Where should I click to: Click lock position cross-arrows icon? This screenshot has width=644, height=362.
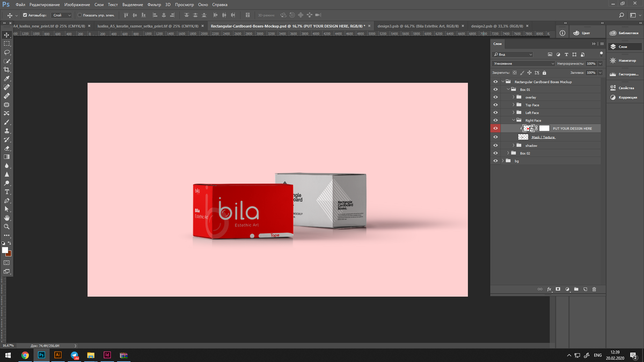pyautogui.click(x=530, y=72)
